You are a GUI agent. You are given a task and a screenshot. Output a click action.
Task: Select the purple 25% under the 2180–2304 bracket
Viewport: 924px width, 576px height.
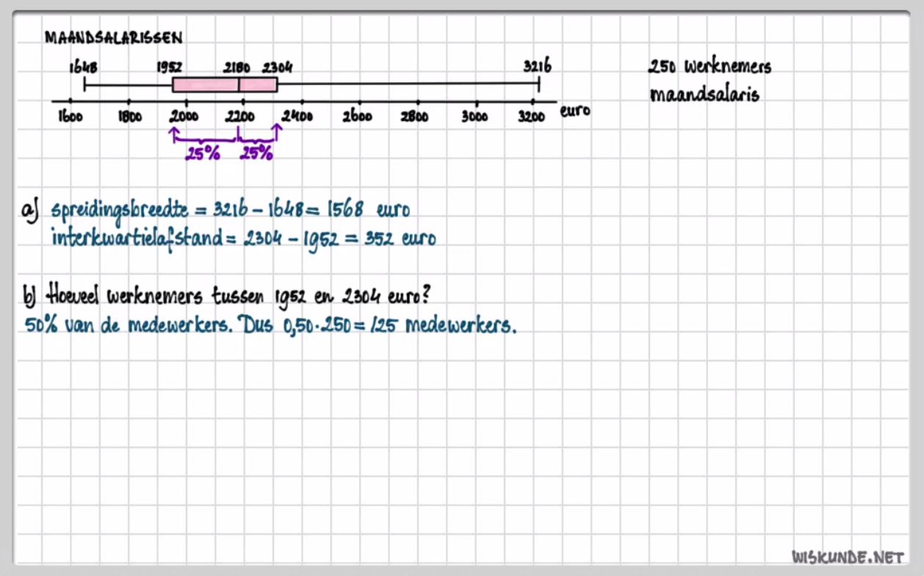pos(256,154)
